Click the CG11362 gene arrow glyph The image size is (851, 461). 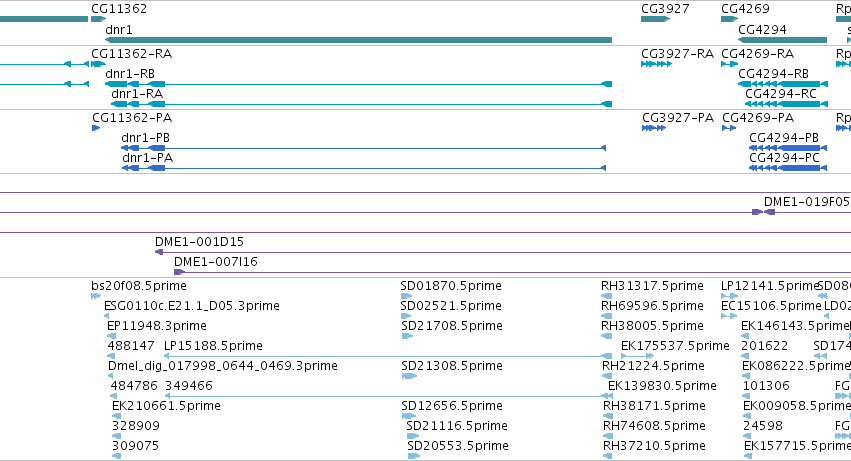click(98, 19)
